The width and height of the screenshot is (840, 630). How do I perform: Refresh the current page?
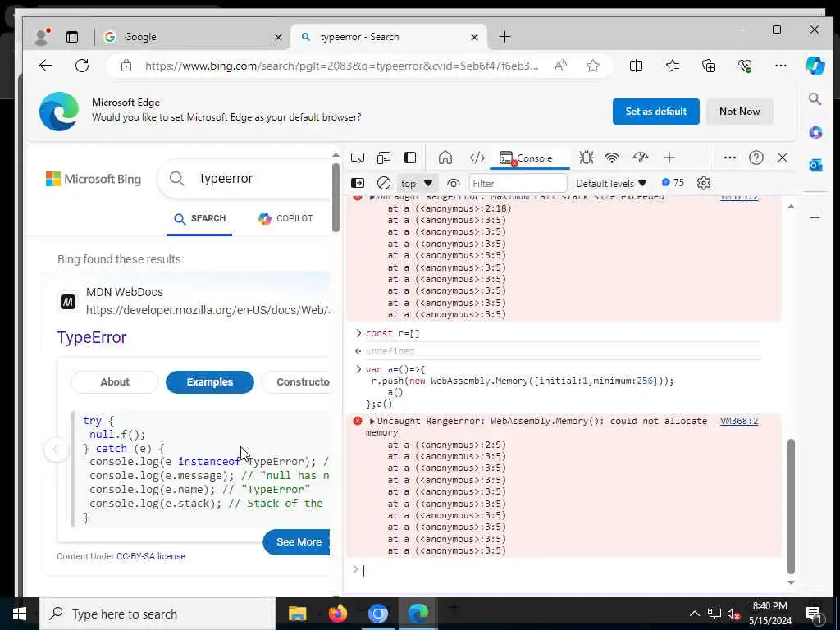(82, 66)
